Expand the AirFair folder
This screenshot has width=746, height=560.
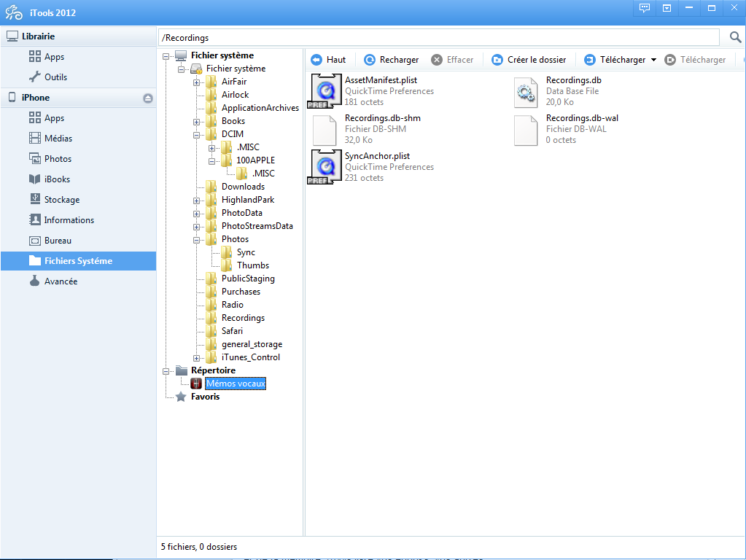[x=196, y=83]
